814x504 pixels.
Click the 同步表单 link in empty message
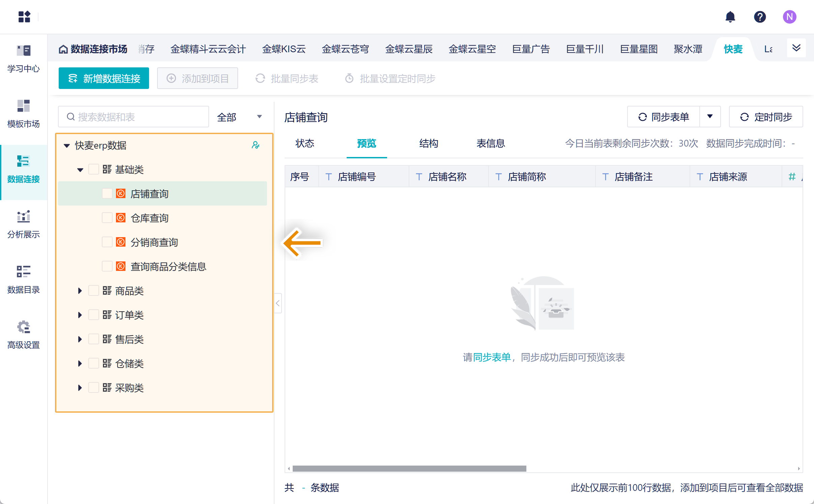(492, 357)
